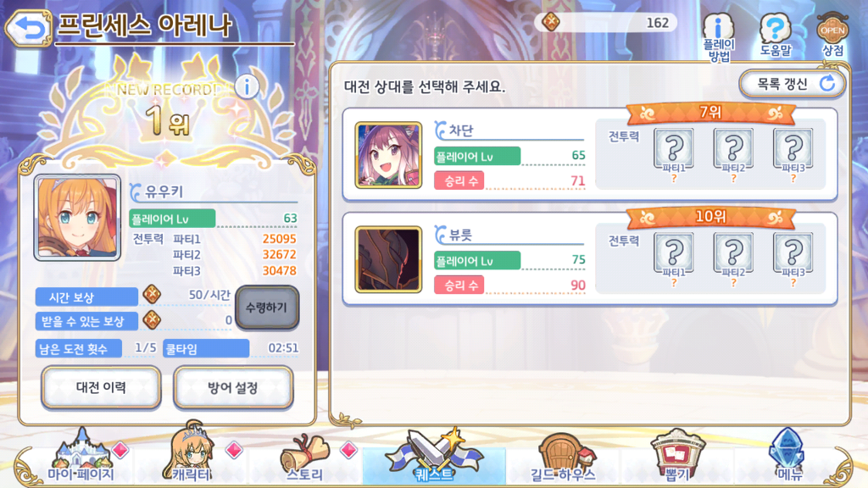Refresh the opponent list with 목록 갱신

pyautogui.click(x=793, y=84)
